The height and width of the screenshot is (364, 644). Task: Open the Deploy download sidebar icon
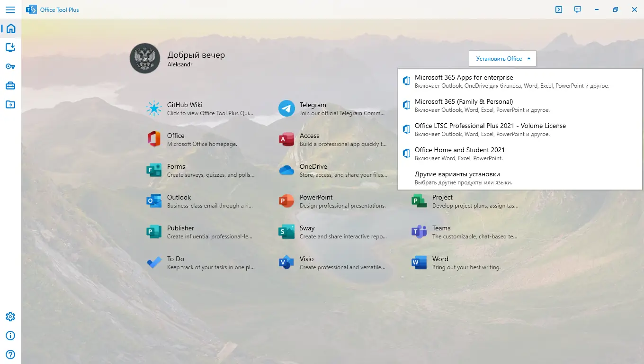point(10,47)
